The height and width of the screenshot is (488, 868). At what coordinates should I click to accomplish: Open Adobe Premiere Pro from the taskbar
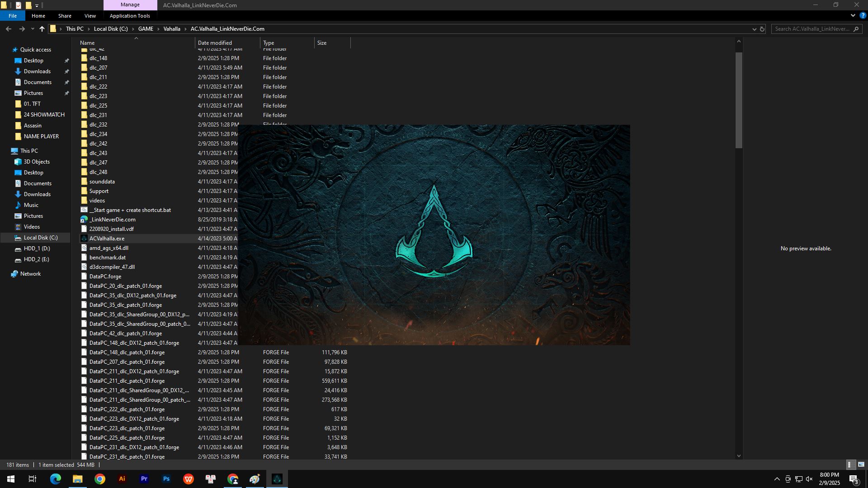(144, 479)
